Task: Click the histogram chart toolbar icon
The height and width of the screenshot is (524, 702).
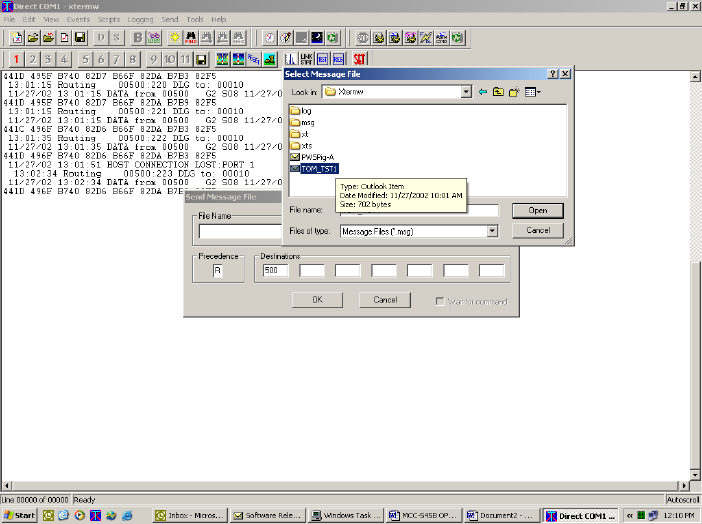Action: pyautogui.click(x=291, y=59)
